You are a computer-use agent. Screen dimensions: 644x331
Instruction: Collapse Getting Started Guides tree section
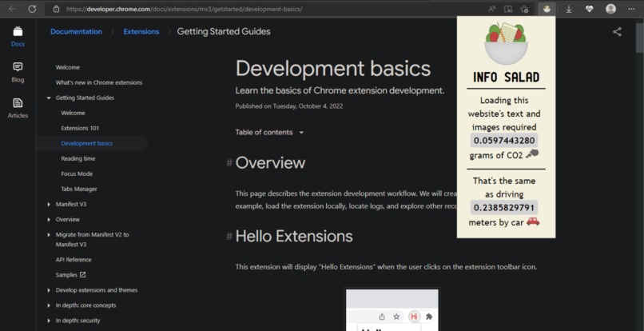click(x=49, y=98)
